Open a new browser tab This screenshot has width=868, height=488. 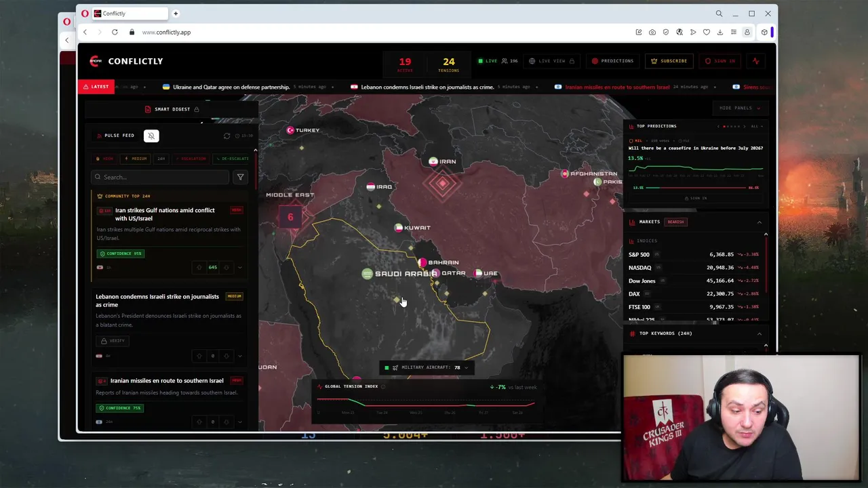[x=175, y=14]
